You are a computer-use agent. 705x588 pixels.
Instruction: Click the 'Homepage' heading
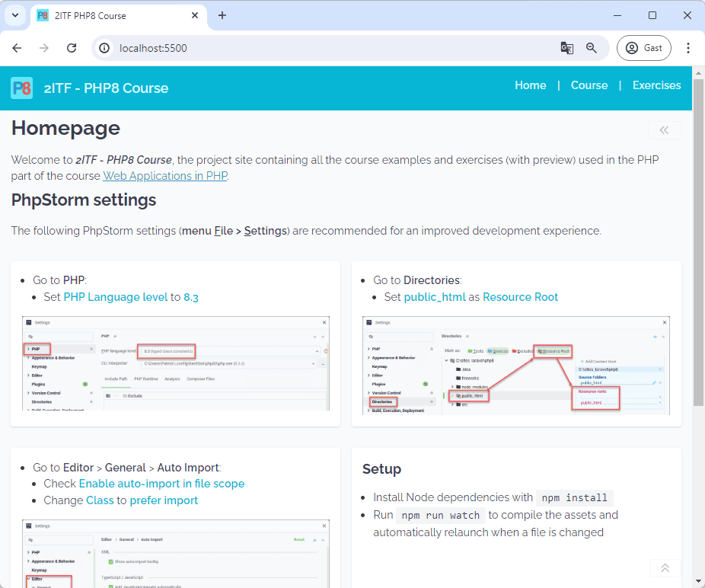pyautogui.click(x=65, y=129)
